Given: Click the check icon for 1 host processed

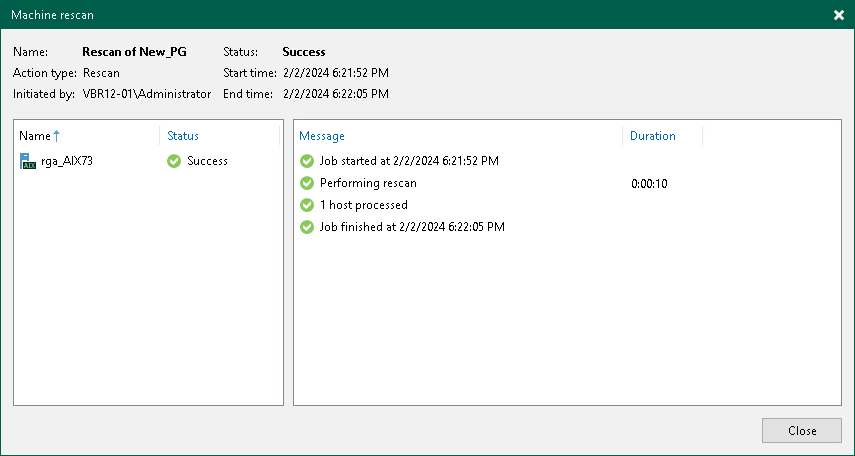Looking at the screenshot, I should (307, 205).
